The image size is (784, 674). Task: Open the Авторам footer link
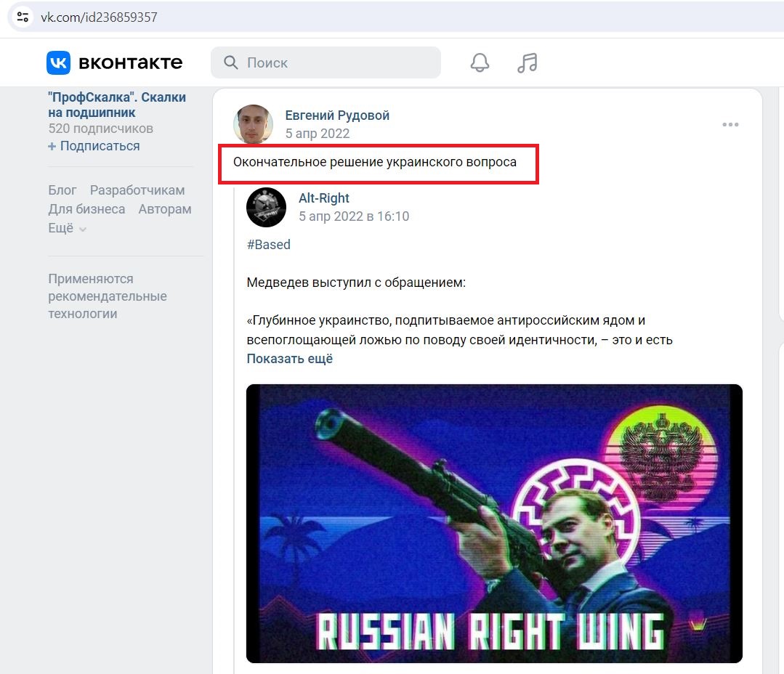coord(165,209)
